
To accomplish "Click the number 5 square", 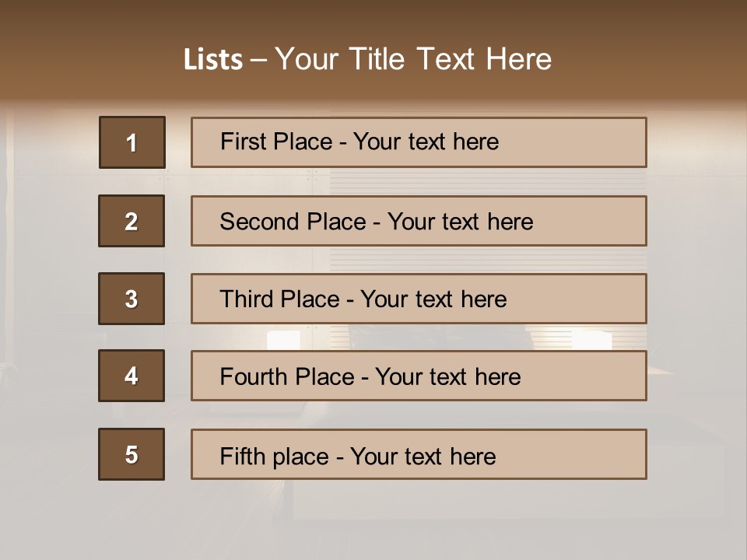I will tap(131, 454).
